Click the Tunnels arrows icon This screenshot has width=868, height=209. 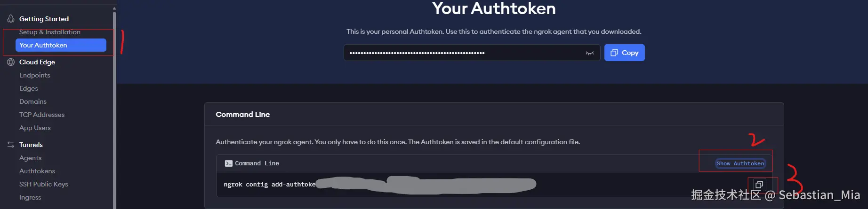coord(11,145)
